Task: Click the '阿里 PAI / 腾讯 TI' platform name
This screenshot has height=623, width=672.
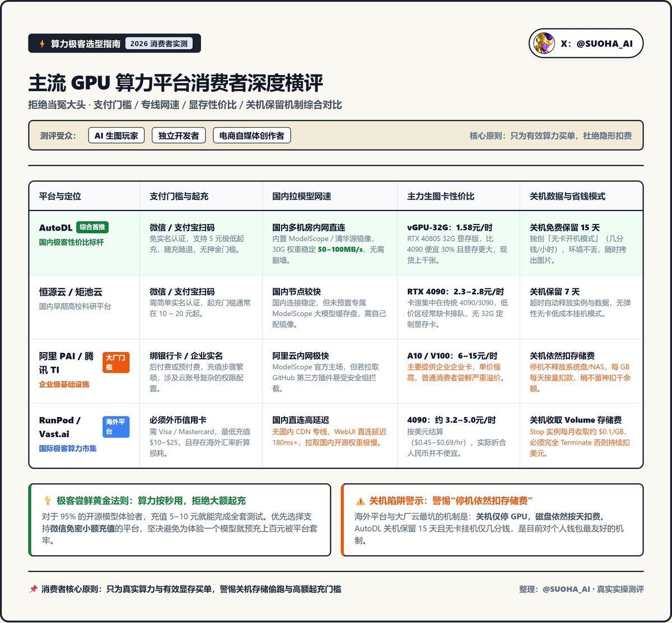Action: coord(66,363)
